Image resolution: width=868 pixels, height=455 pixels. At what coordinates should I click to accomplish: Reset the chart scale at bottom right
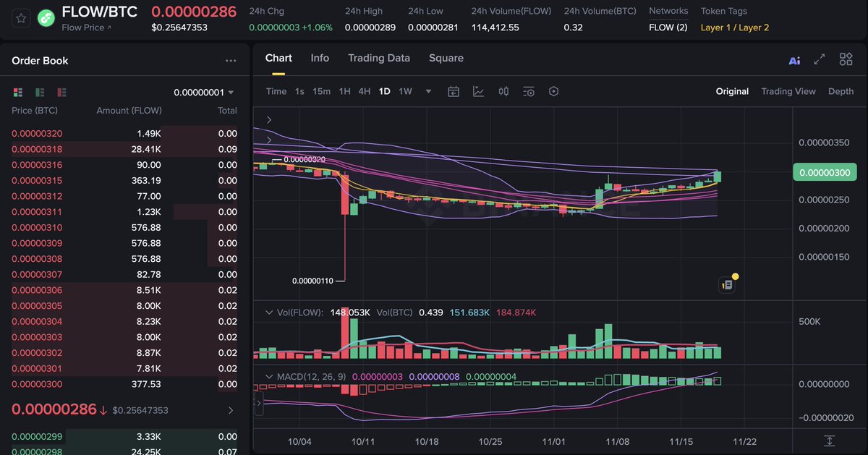830,441
